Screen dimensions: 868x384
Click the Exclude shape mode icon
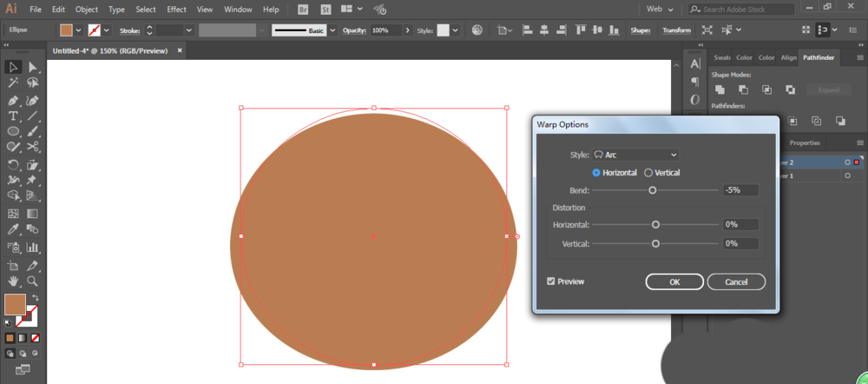coord(791,89)
